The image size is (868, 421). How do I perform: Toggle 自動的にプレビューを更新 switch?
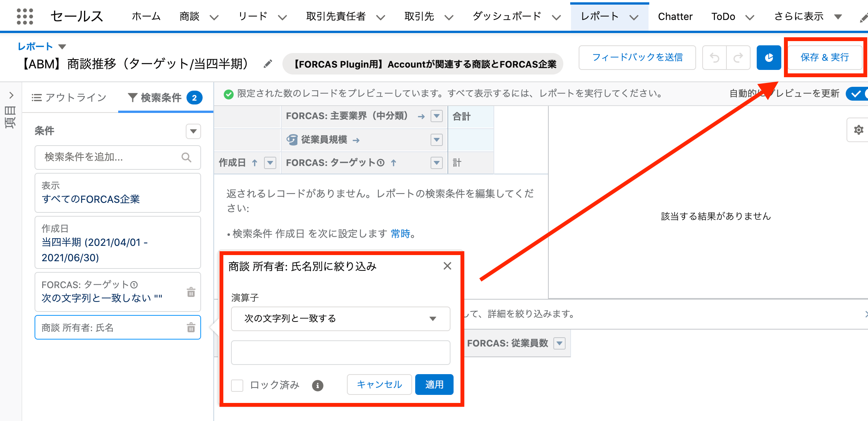pos(857,93)
